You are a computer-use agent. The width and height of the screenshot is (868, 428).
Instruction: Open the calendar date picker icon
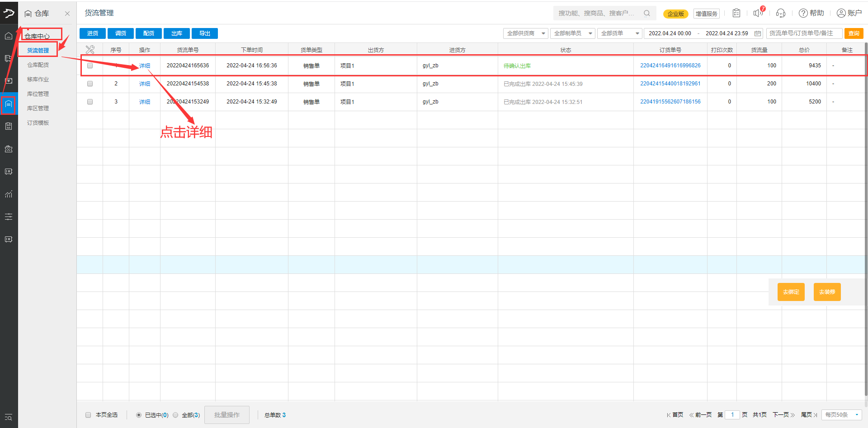coord(758,33)
